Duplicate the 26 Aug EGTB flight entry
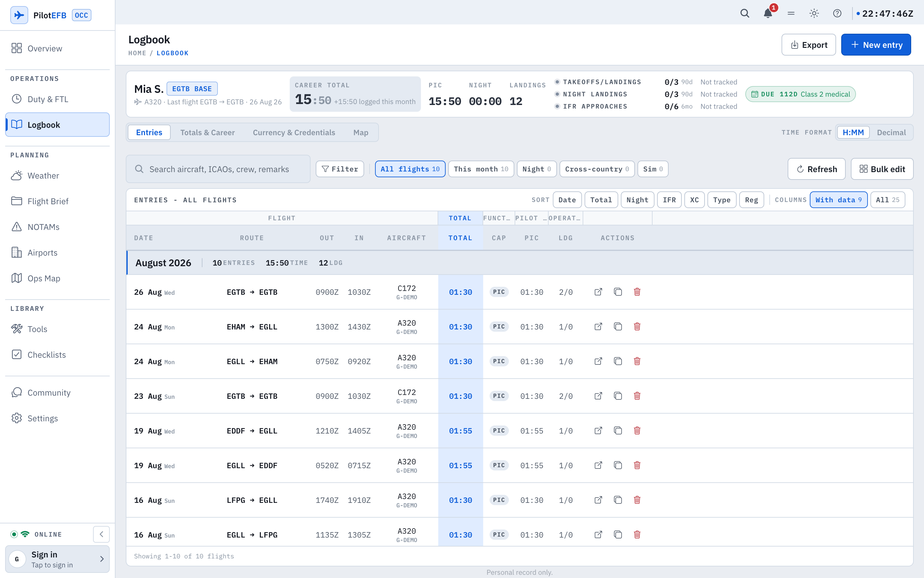The image size is (924, 578). pyautogui.click(x=618, y=292)
